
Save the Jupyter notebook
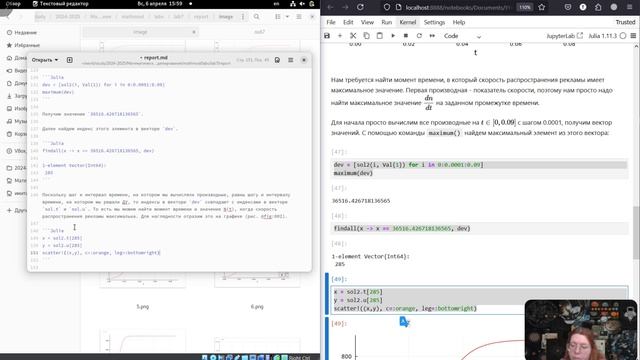point(327,36)
